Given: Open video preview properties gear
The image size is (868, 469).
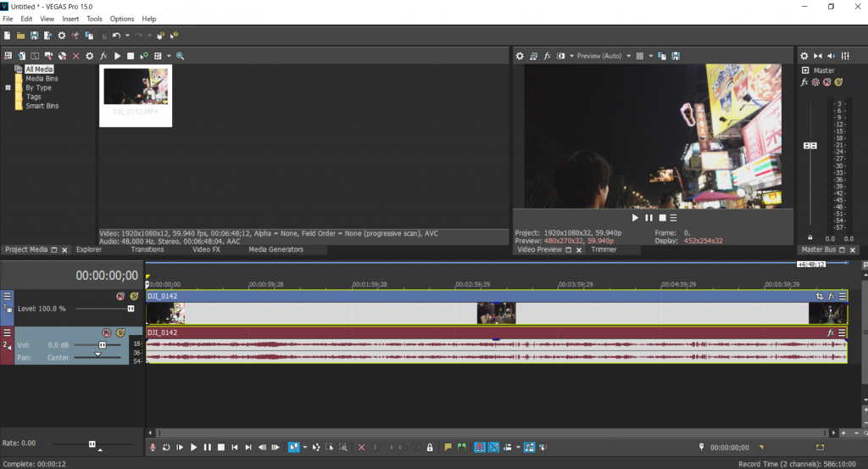Looking at the screenshot, I should click(520, 56).
